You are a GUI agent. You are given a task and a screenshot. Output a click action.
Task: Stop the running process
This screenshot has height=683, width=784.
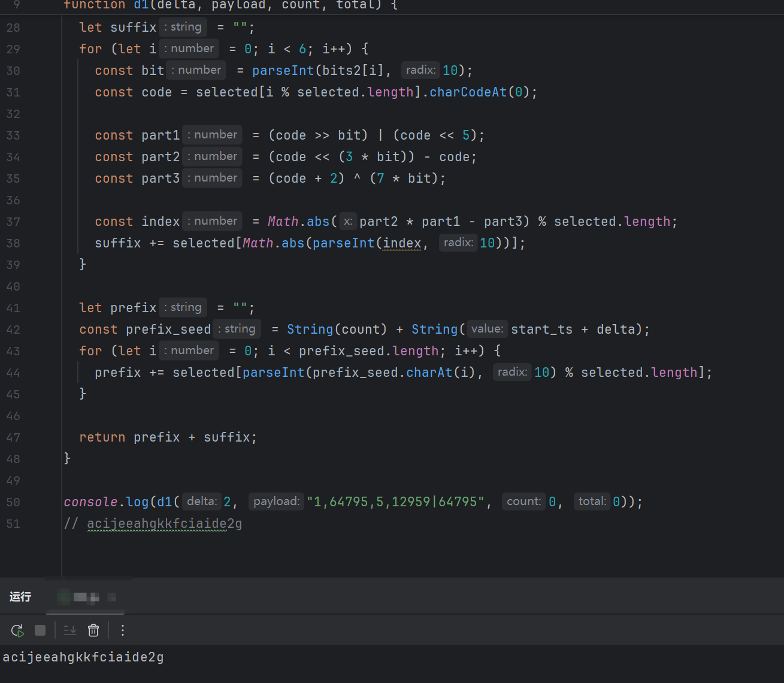coord(40,630)
